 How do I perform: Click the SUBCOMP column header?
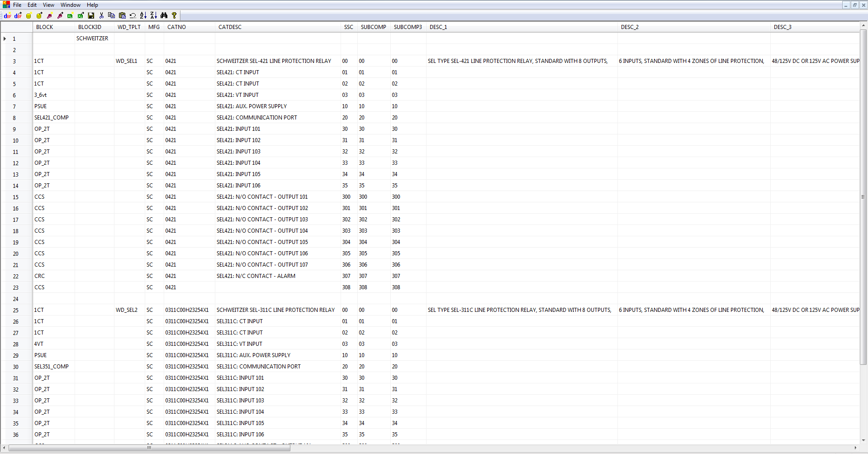pos(374,27)
